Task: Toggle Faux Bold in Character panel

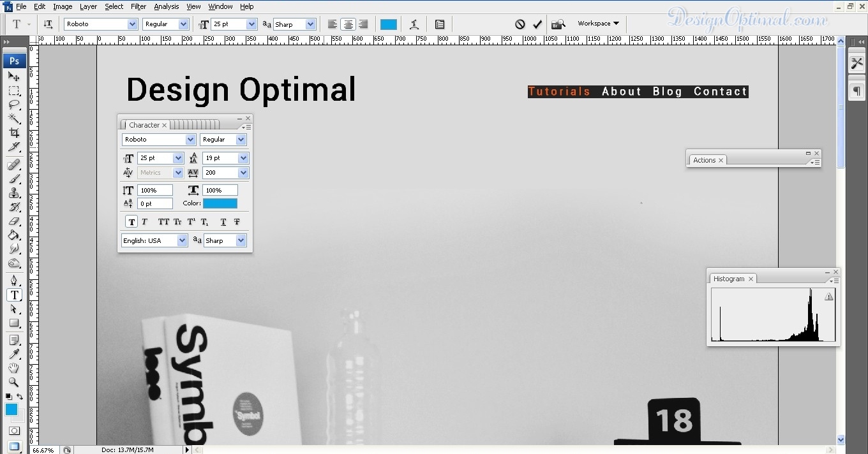Action: [x=131, y=222]
